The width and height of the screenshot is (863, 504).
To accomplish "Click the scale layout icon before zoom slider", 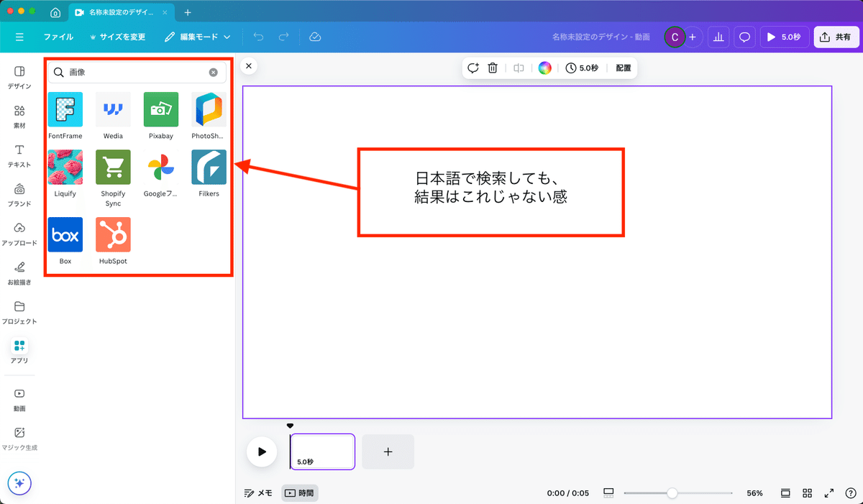I will pos(609,493).
